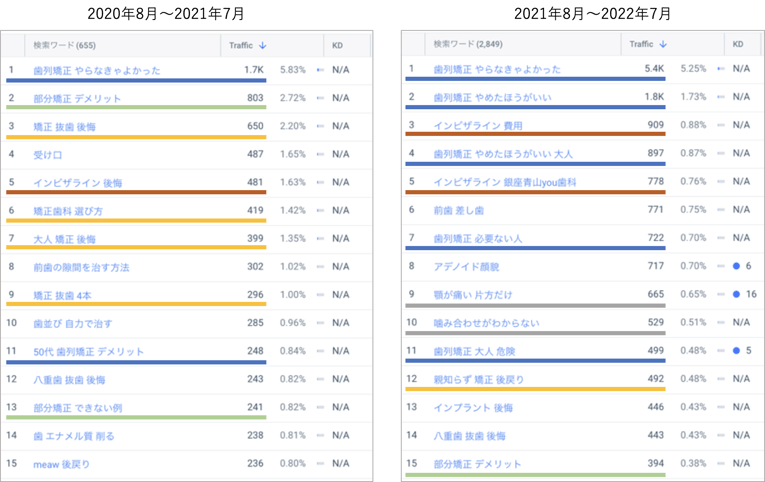
Task: Open the 前歯の隙間を治す方法 keyword
Action: point(81,267)
